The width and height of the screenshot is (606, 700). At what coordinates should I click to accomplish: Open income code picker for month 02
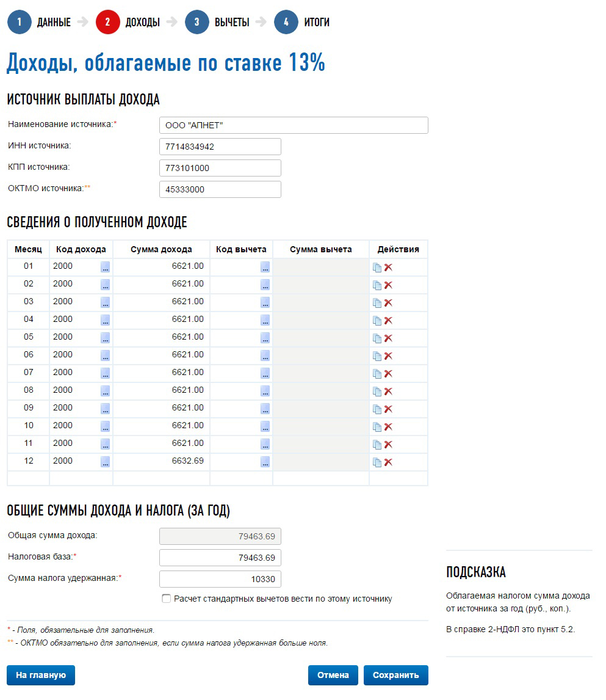[x=105, y=285]
